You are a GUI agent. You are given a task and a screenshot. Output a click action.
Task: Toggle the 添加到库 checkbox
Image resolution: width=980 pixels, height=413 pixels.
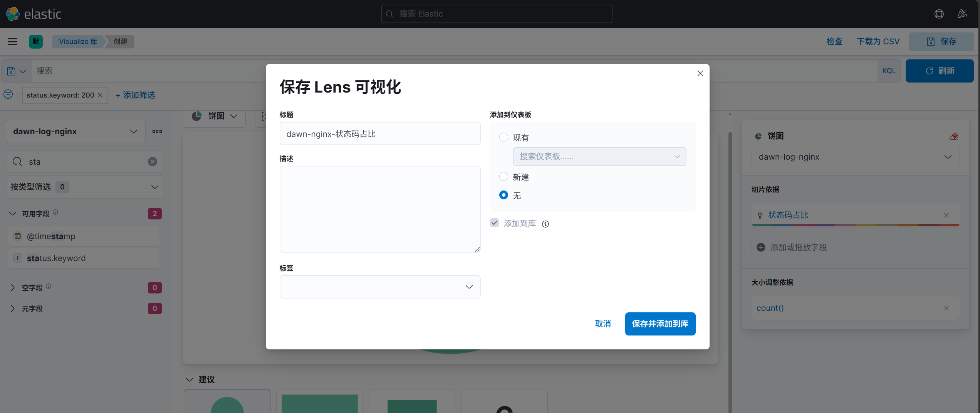[495, 223]
